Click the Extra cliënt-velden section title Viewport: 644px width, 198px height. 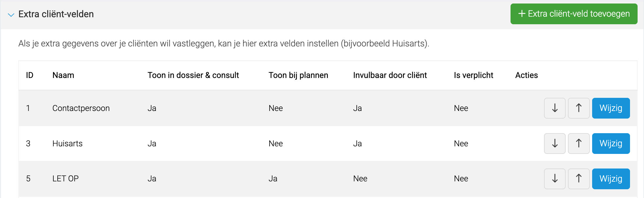(56, 14)
